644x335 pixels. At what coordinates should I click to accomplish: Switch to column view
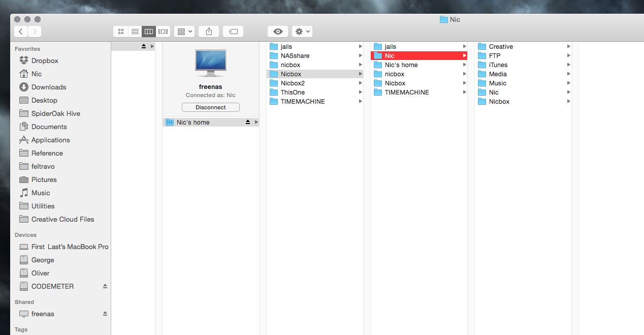149,32
